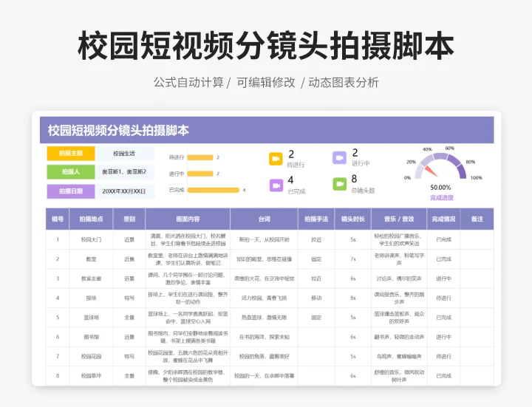Image resolution: width=532 pixels, height=407 pixels.
Task: Click the 鸟鸣声，蜜蜂嗡嗡声 sound cell
Action: (x=399, y=356)
